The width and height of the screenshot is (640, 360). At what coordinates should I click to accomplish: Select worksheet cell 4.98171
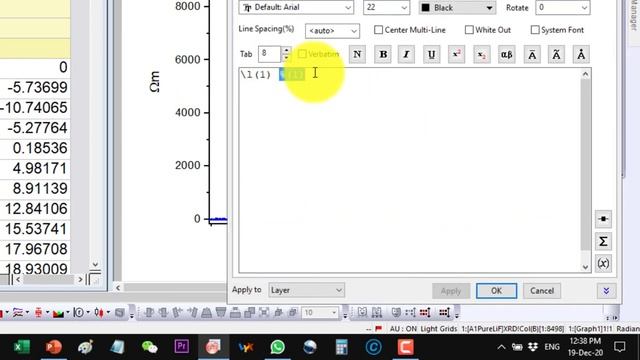[x=35, y=168]
